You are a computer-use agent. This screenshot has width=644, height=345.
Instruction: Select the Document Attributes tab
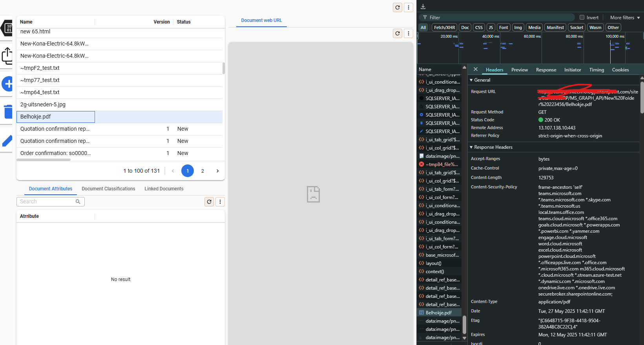point(51,189)
